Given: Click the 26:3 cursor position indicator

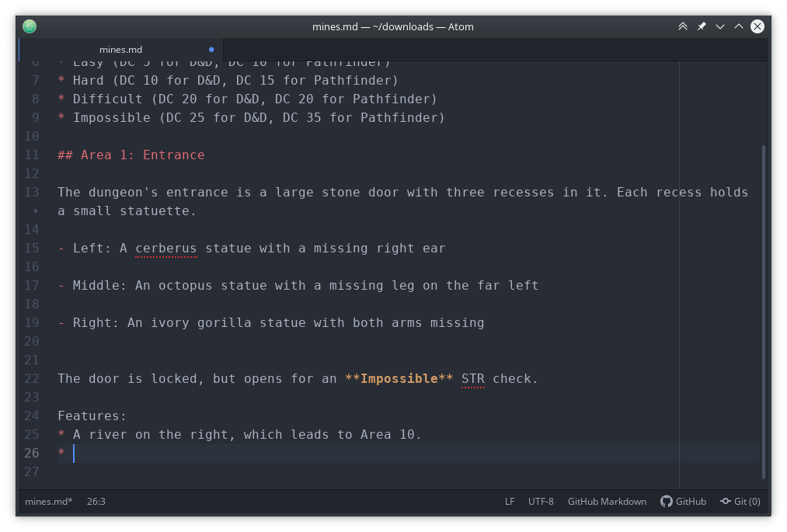Looking at the screenshot, I should coord(96,501).
